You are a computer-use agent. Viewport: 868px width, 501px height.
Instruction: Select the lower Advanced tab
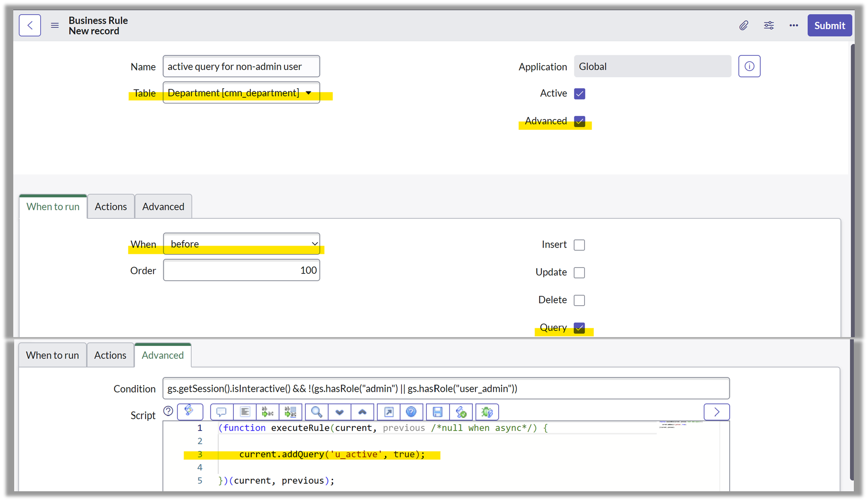tap(163, 355)
